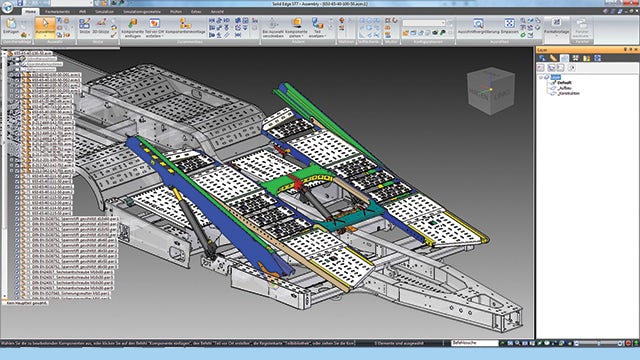Click Komponente einfügen in the ribbon
Screen dimensions: 640x360
(133, 27)
